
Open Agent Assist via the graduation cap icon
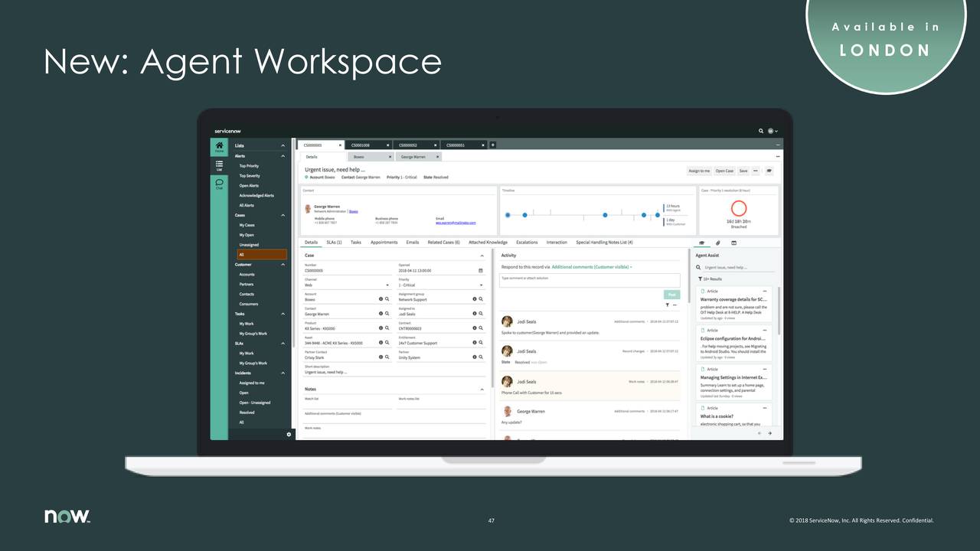702,243
